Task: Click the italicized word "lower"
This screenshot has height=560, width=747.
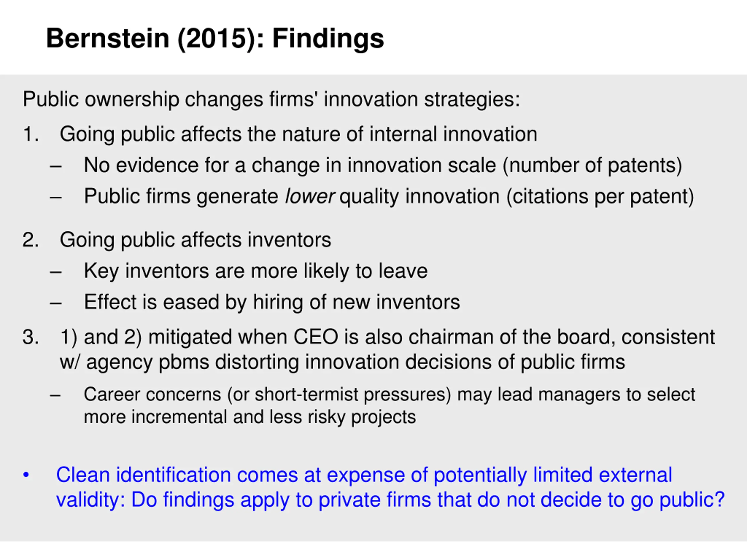Action: [x=309, y=197]
